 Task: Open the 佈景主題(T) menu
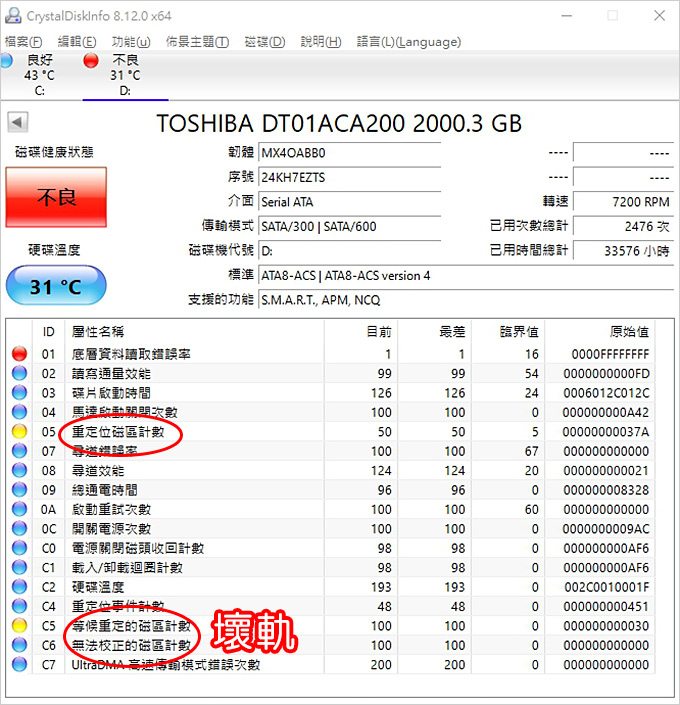point(197,42)
